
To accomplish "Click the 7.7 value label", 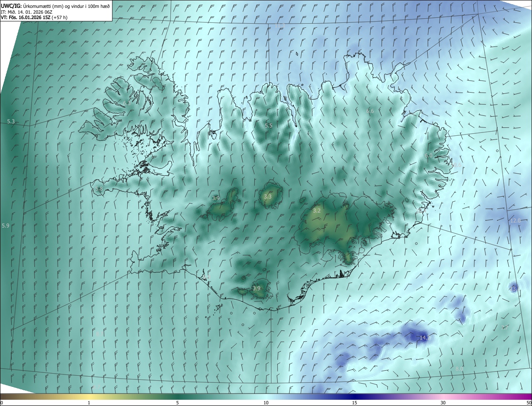I will (505, 328).
